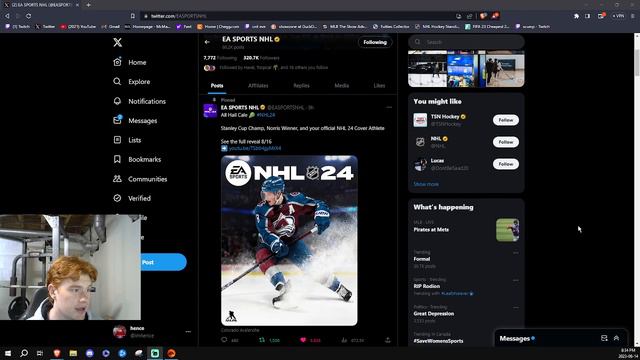Open the Windows Start menu

tap(8, 353)
